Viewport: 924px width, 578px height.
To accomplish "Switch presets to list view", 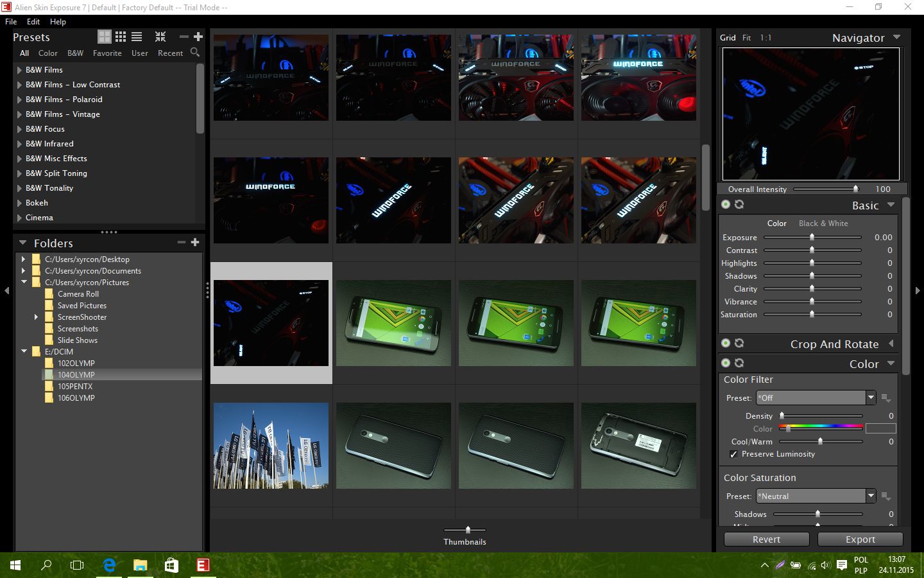I will tap(137, 37).
